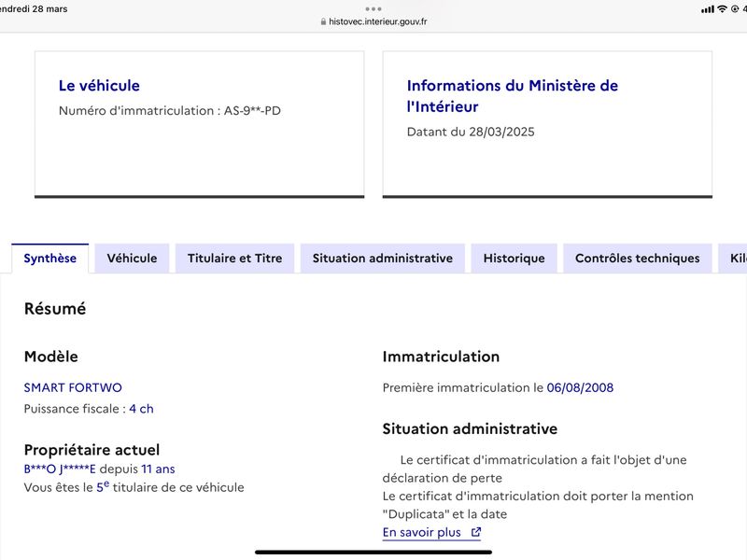Tap the orientation lock status icon

(735, 8)
